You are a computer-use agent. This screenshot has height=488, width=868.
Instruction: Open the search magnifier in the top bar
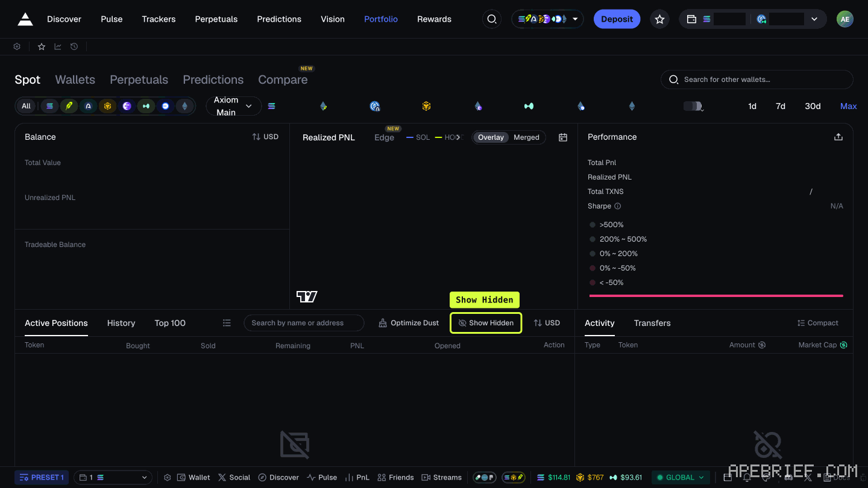[x=492, y=19]
